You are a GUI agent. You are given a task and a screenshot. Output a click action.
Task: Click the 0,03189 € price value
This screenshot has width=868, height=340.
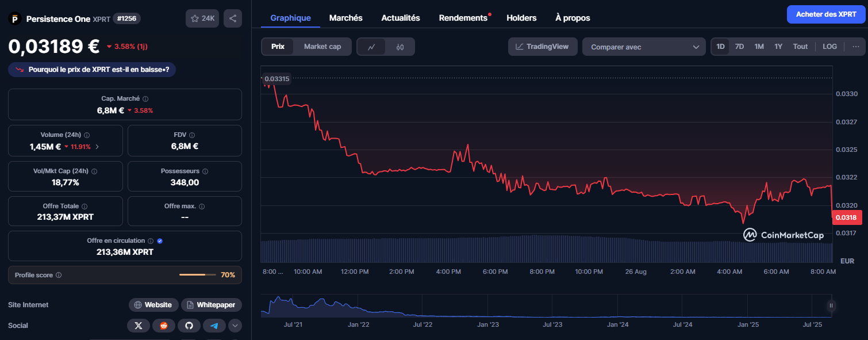click(54, 46)
